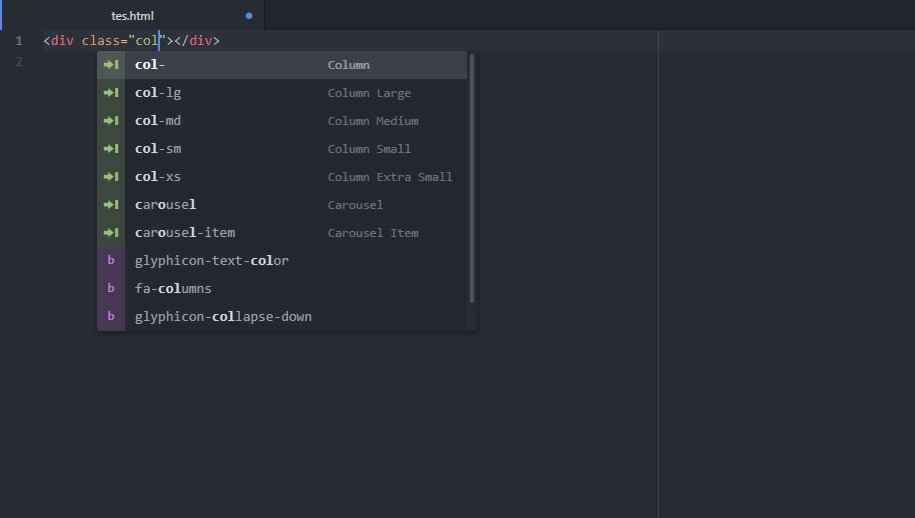Choose the col-lg Column Large suggestion

282,93
